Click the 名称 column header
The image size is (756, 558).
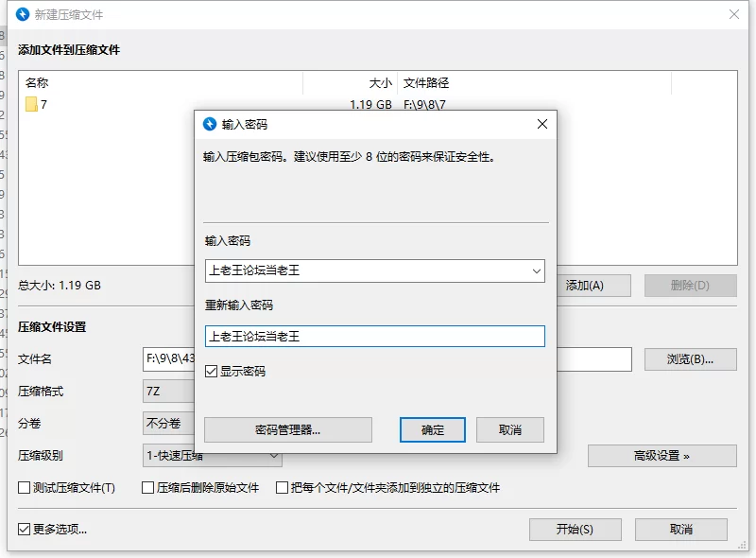click(x=163, y=83)
